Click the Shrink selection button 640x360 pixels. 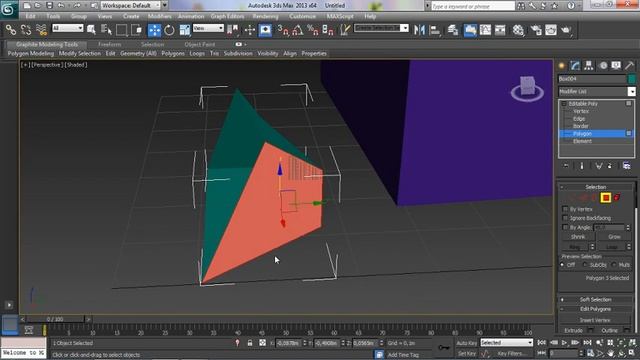coord(578,237)
